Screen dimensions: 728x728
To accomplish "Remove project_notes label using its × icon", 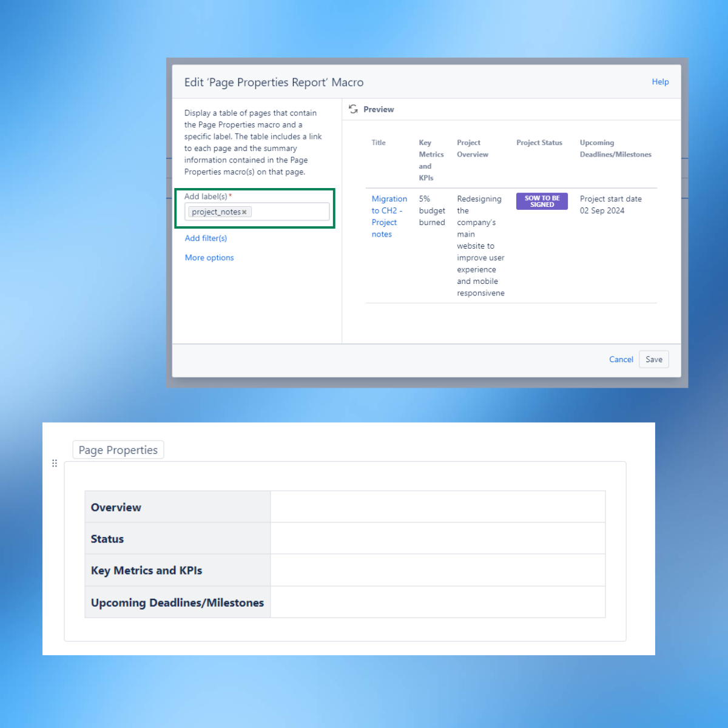I will point(245,212).
